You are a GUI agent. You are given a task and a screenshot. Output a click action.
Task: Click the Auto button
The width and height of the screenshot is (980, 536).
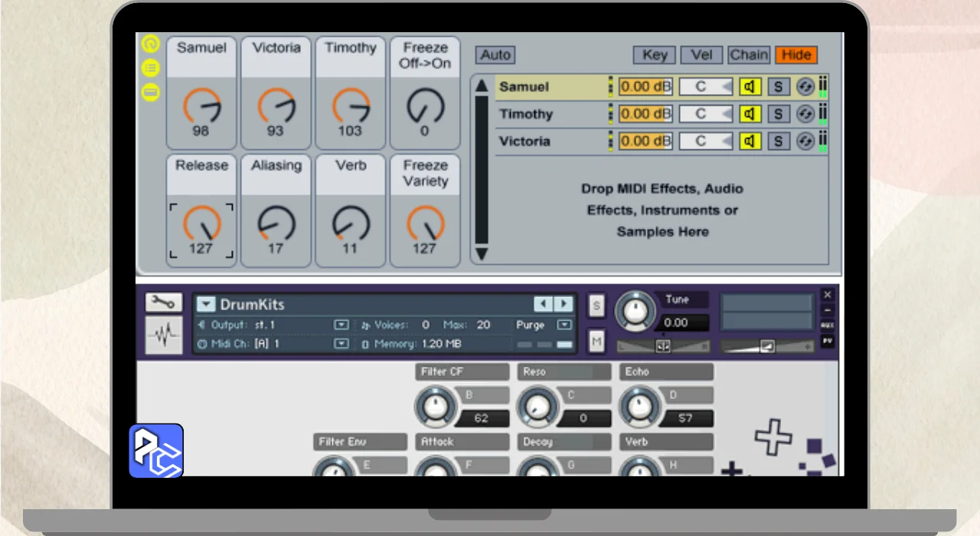(x=495, y=55)
